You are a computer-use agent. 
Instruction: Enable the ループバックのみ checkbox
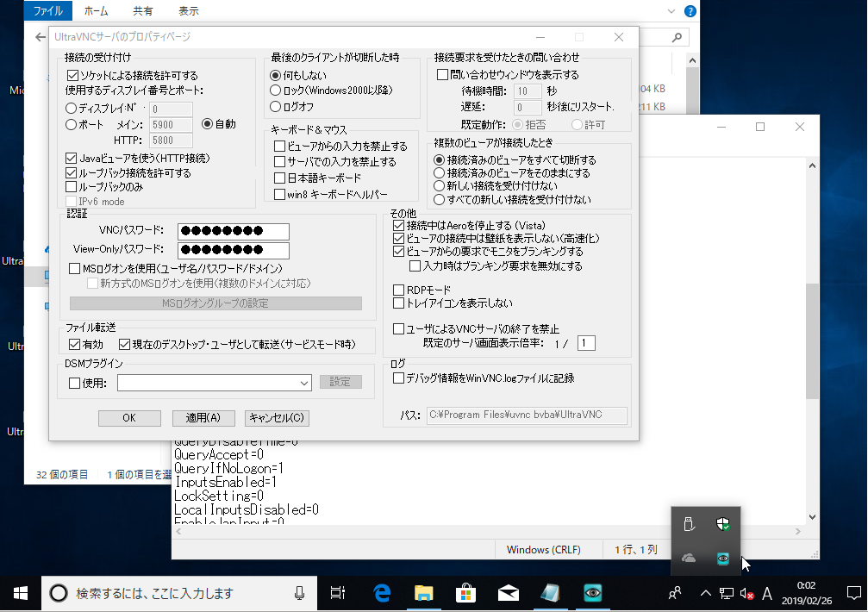(72, 186)
